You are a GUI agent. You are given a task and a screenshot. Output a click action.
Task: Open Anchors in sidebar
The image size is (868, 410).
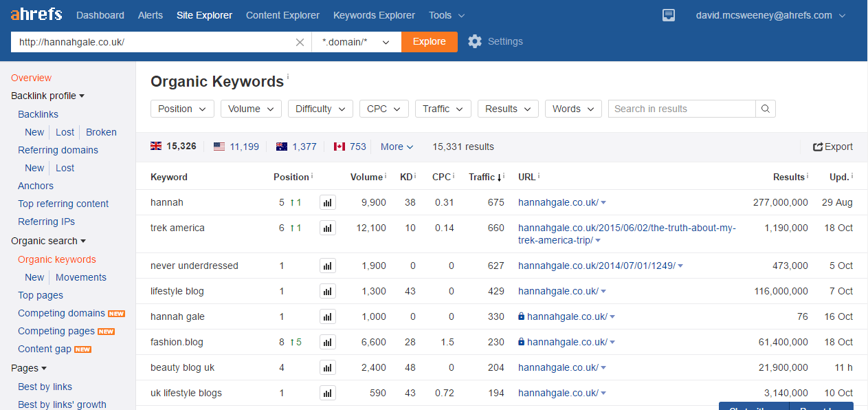pyautogui.click(x=36, y=186)
